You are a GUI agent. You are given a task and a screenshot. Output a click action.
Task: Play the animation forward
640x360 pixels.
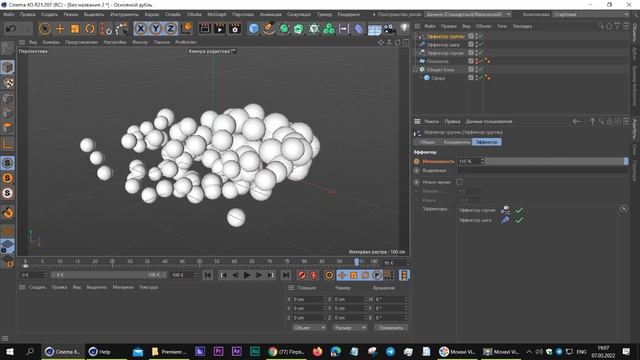(247, 275)
